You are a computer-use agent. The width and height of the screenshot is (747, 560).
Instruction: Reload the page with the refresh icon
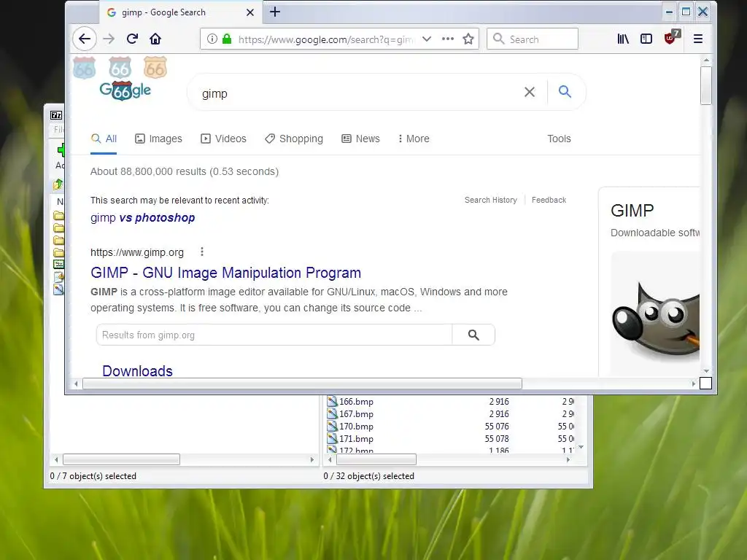[x=133, y=39]
